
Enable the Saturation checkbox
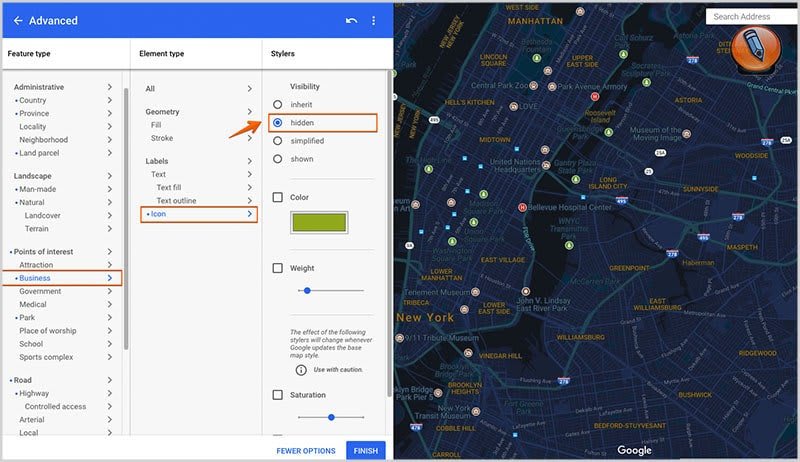(278, 395)
